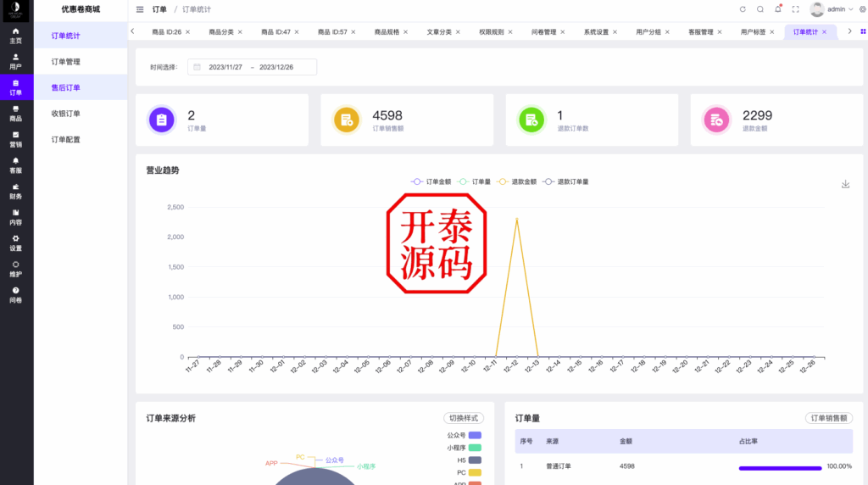Image resolution: width=868 pixels, height=485 pixels.
Task: Toggle the 订单金额 chart legend series
Action: click(431, 181)
